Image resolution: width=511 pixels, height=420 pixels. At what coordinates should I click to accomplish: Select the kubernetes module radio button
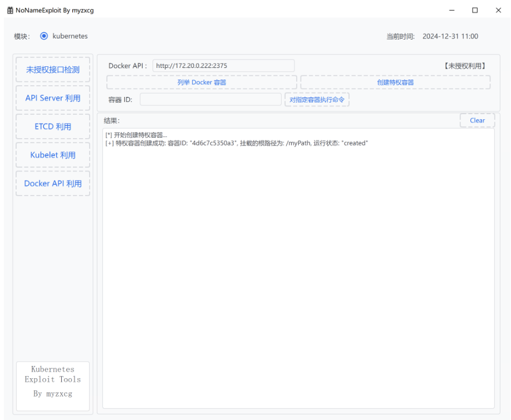44,36
